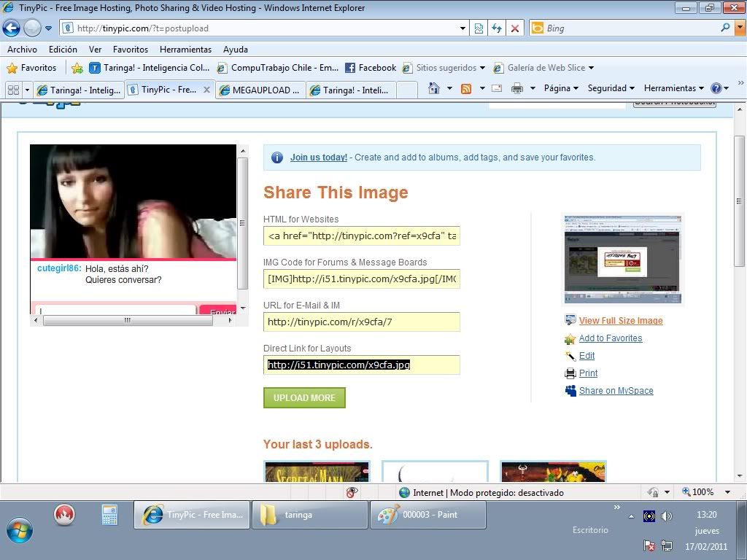This screenshot has height=560, width=747.
Task: Click the Action Center flag tray icon
Action: point(649,545)
